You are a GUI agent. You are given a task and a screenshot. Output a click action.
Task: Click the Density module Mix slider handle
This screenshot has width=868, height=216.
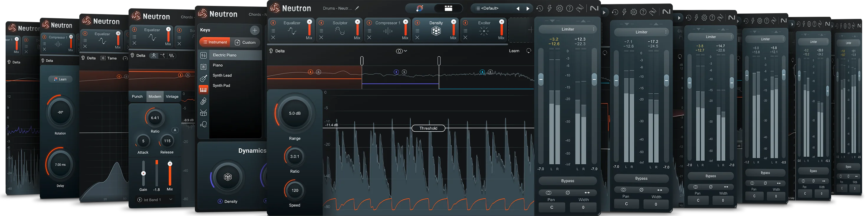click(454, 22)
